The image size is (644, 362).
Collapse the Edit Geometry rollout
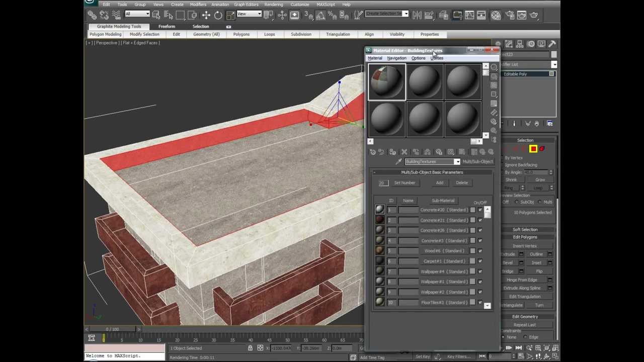coord(525,317)
